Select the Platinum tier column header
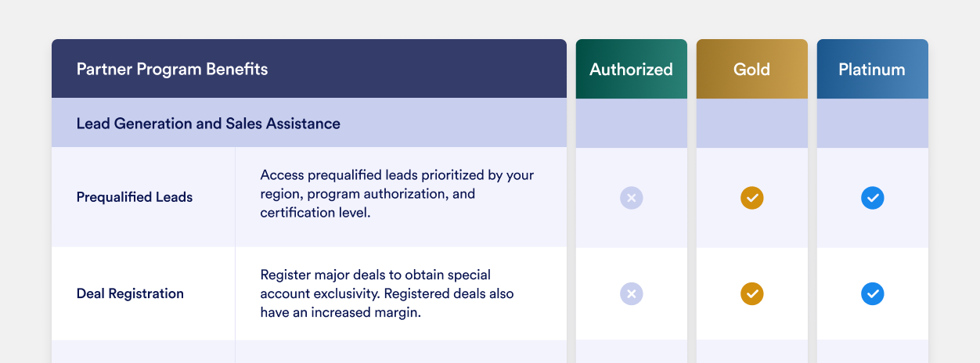The image size is (980, 363). tap(873, 70)
